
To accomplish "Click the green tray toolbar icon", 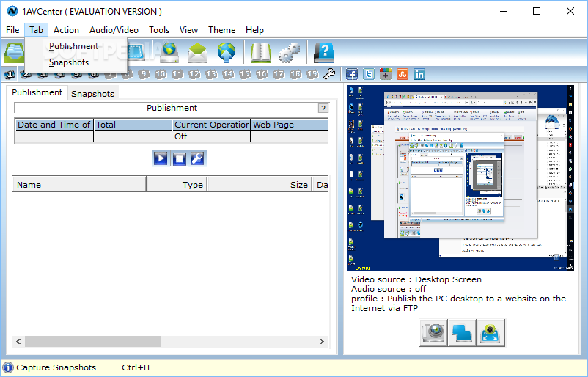I will tap(14, 53).
